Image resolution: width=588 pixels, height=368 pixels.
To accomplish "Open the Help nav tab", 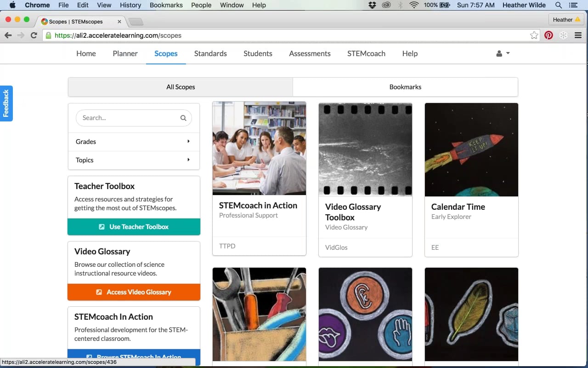I will 410,53.
